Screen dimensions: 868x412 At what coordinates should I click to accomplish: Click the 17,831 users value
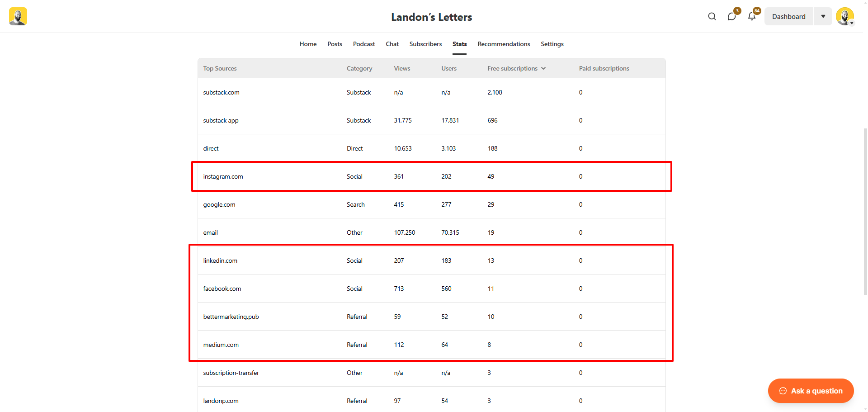[x=450, y=120]
